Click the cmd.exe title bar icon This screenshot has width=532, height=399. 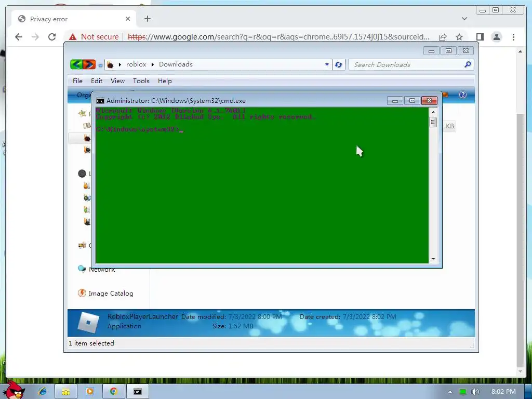pos(100,101)
